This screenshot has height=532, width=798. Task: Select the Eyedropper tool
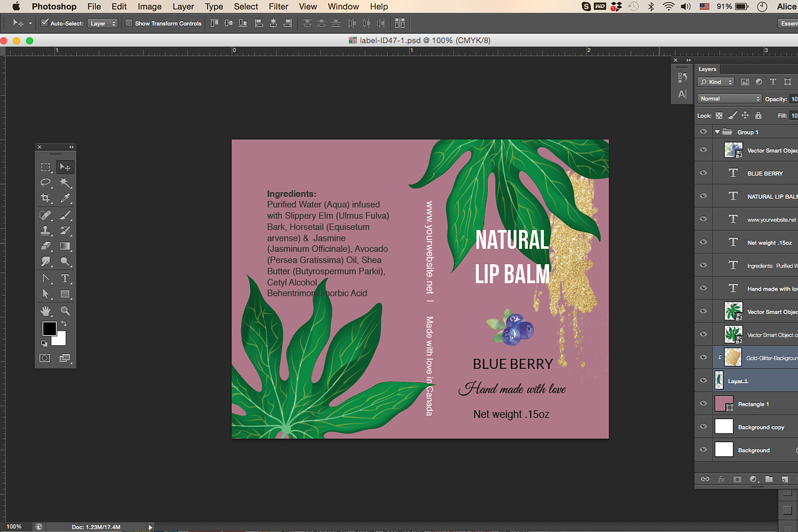point(65,198)
